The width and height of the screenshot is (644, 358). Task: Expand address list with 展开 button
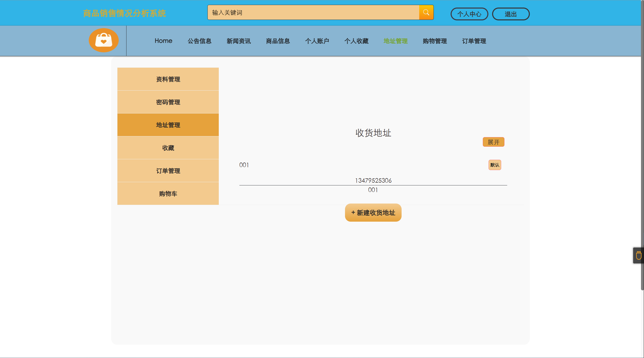(x=493, y=142)
